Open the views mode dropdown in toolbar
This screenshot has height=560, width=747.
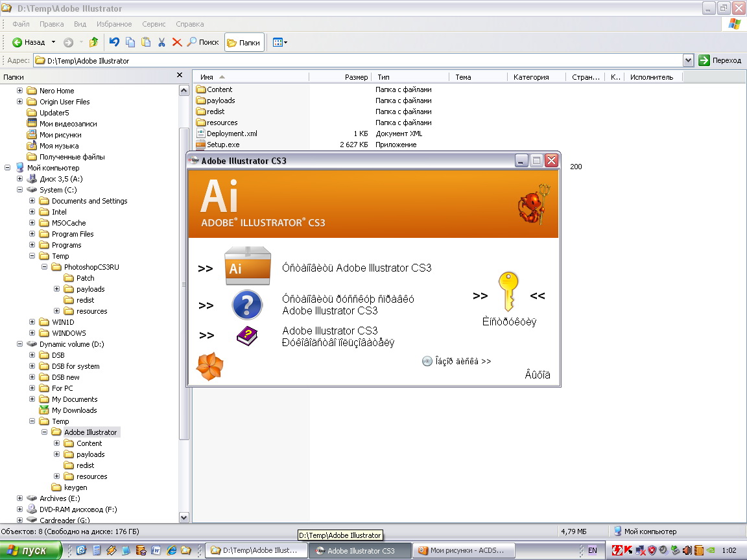tap(280, 42)
